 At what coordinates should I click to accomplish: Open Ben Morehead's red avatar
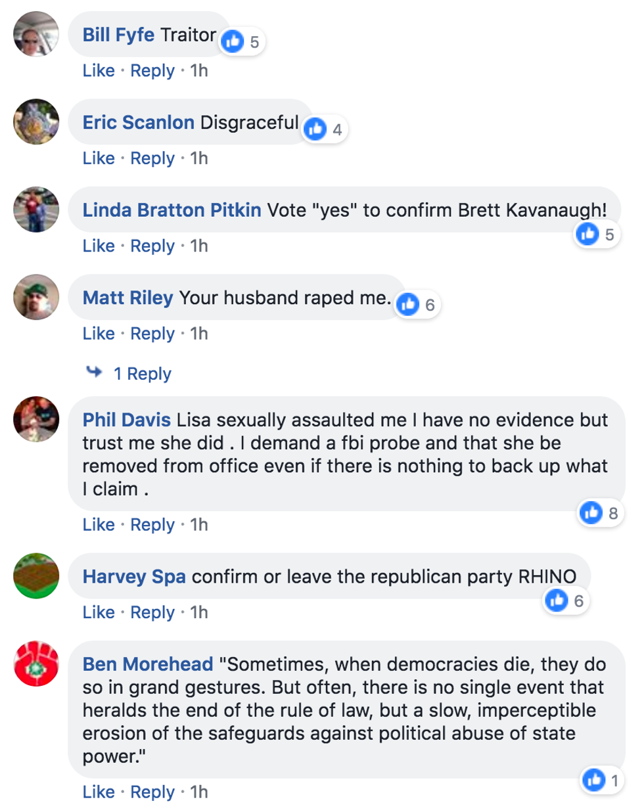(x=36, y=664)
